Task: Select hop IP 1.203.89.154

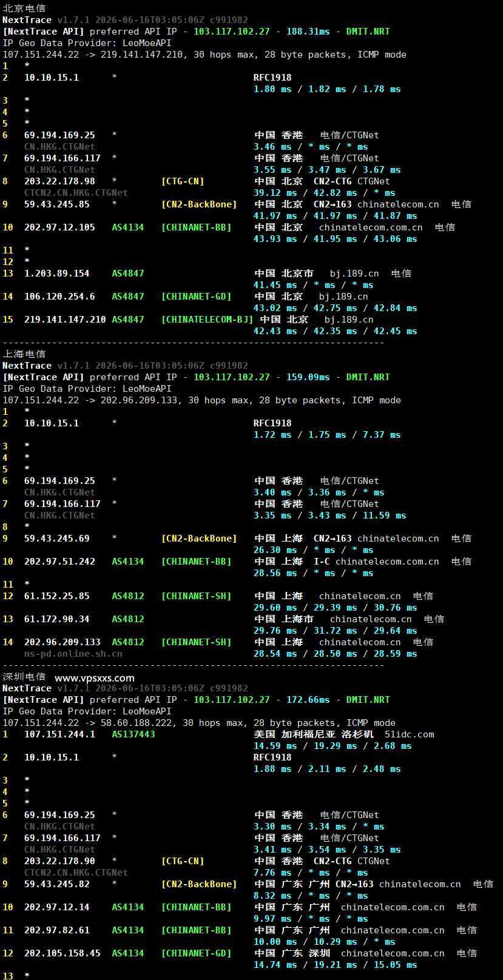Action: click(57, 274)
